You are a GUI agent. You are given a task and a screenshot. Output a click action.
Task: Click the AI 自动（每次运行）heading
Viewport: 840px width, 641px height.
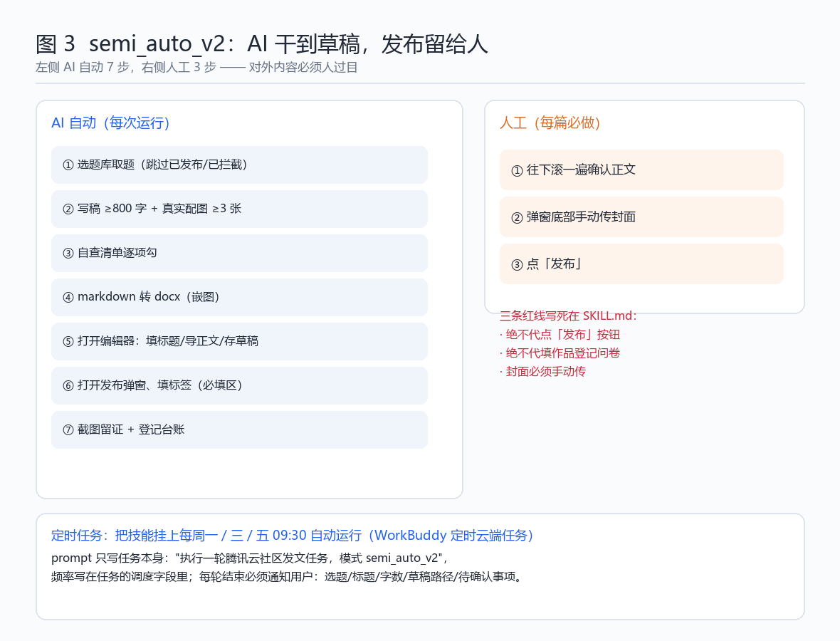[x=110, y=123]
